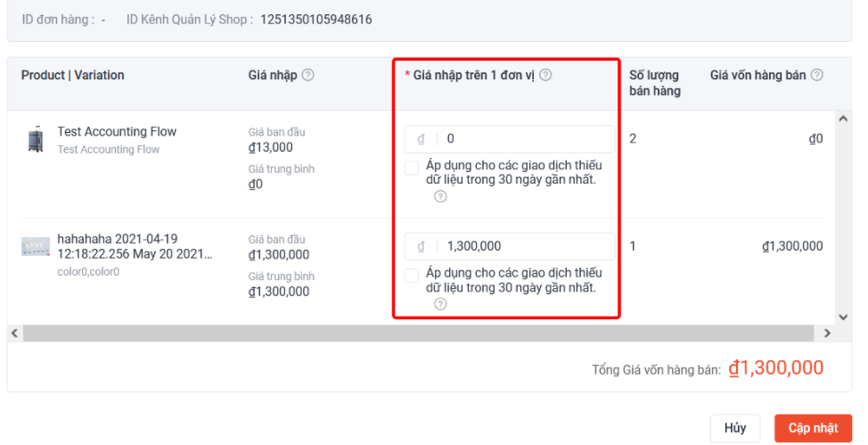Click Cập nhật button to save

pyautogui.click(x=813, y=428)
